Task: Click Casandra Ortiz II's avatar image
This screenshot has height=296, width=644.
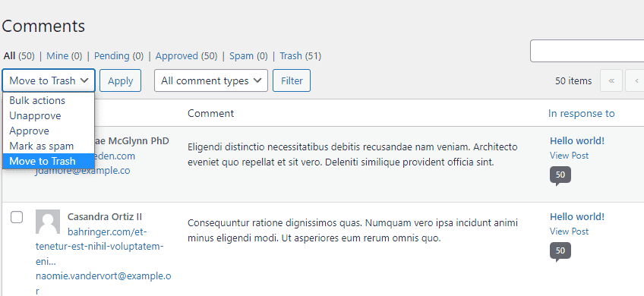Action: (x=48, y=222)
